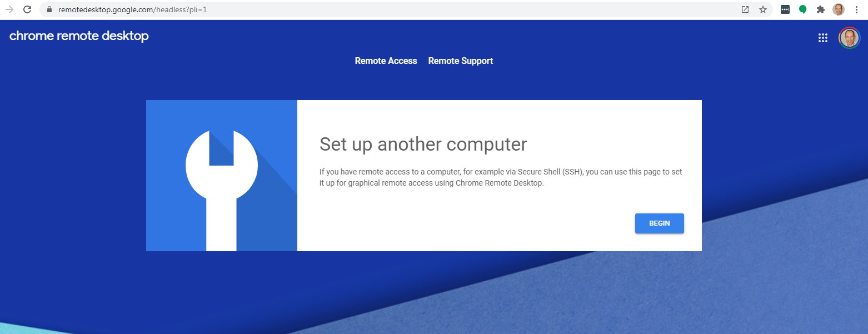The height and width of the screenshot is (334, 868).
Task: Switch to Remote Access tab
Action: (386, 61)
